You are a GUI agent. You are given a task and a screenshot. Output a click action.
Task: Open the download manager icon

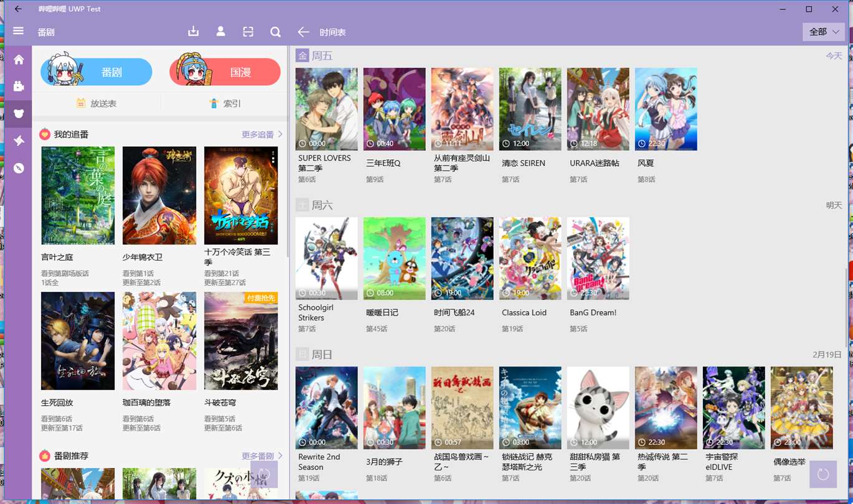(193, 32)
